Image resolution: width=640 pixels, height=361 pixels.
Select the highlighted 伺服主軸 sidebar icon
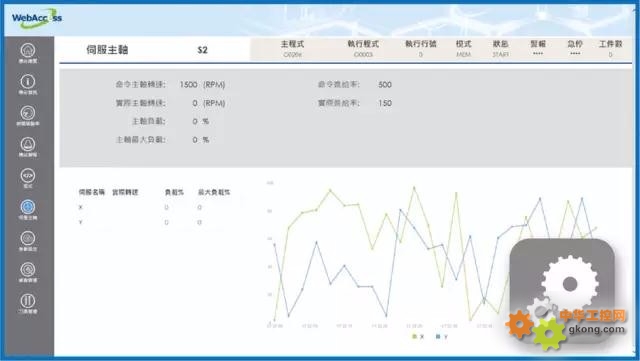click(28, 210)
